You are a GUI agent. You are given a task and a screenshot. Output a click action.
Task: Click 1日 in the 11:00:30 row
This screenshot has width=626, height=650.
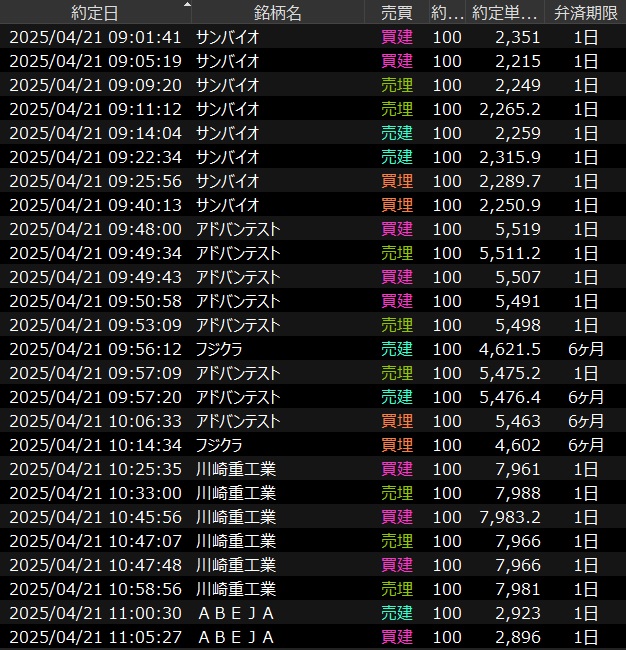click(585, 614)
